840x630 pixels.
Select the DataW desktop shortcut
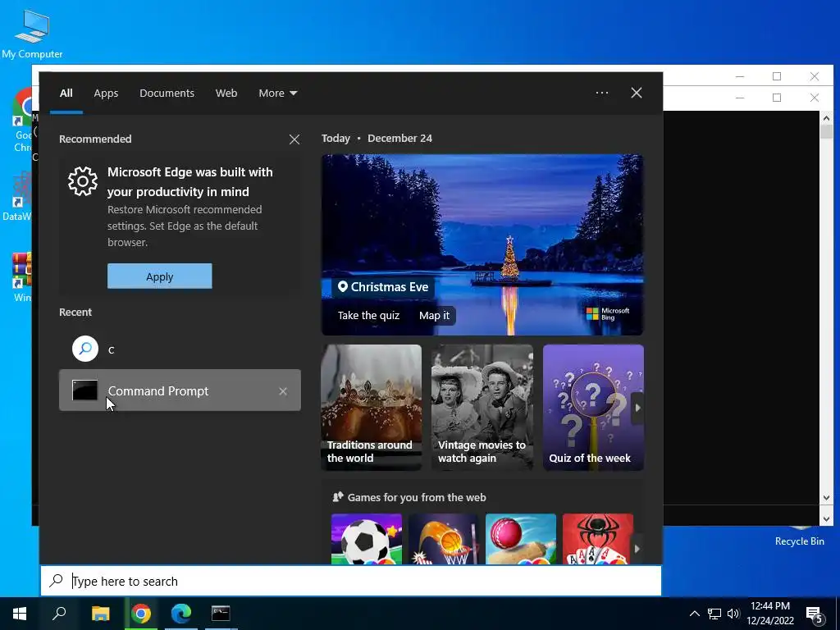point(17,197)
